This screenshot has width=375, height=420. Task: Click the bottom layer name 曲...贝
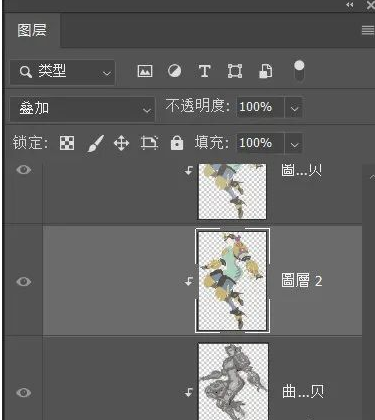point(303,391)
